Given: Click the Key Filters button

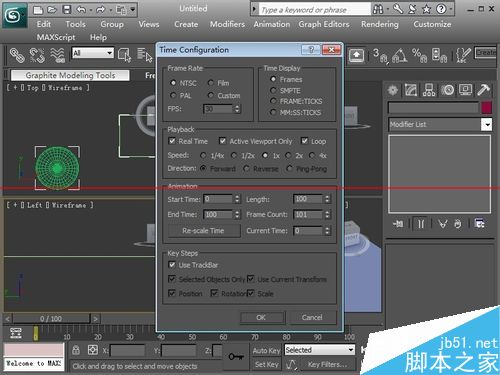Looking at the screenshot, I should click(327, 364).
